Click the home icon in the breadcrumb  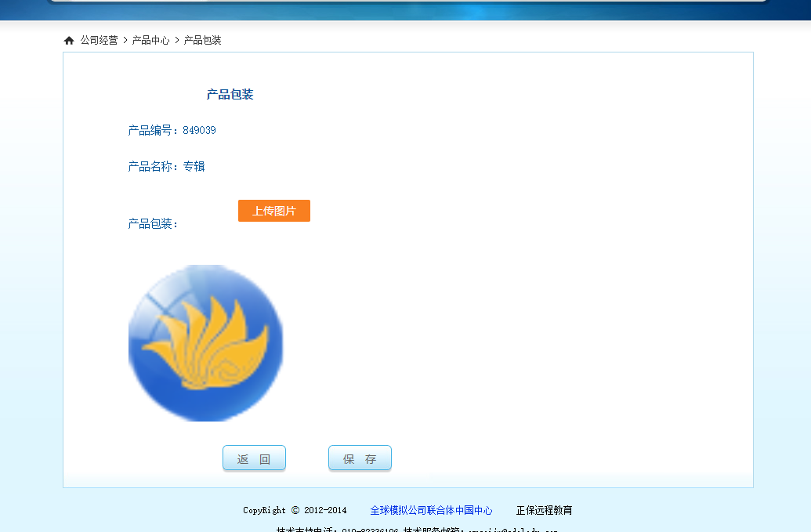[x=69, y=41]
